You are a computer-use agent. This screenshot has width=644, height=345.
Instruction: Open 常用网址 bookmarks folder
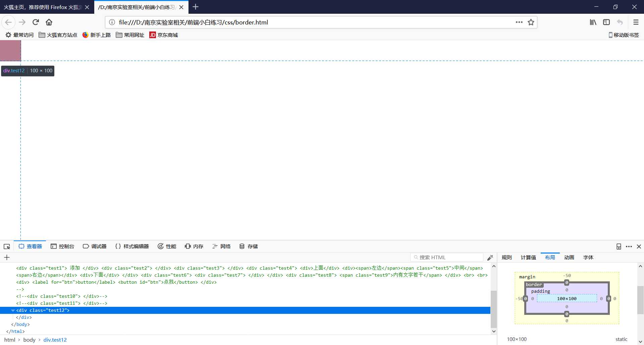[x=130, y=35]
